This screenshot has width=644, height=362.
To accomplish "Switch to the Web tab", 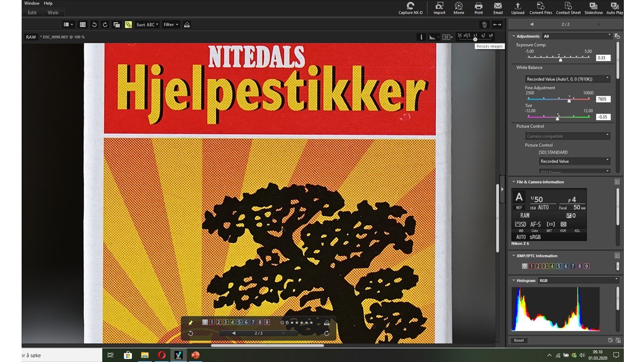I will click(53, 13).
